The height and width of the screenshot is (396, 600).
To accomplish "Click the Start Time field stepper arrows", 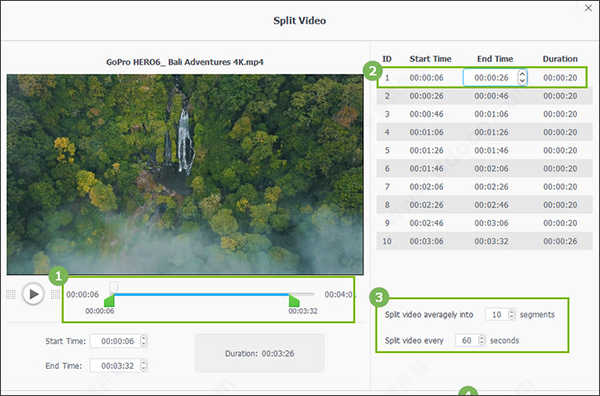I will point(143,340).
